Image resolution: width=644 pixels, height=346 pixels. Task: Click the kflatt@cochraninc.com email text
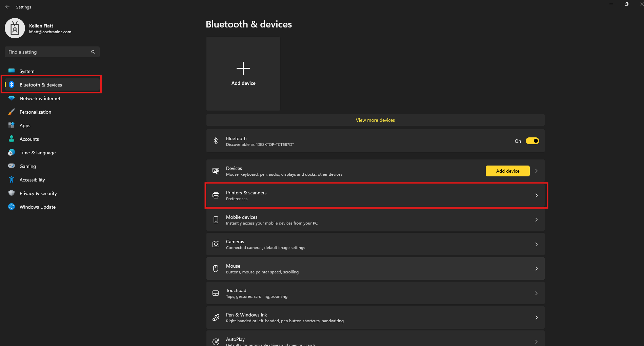click(x=50, y=32)
